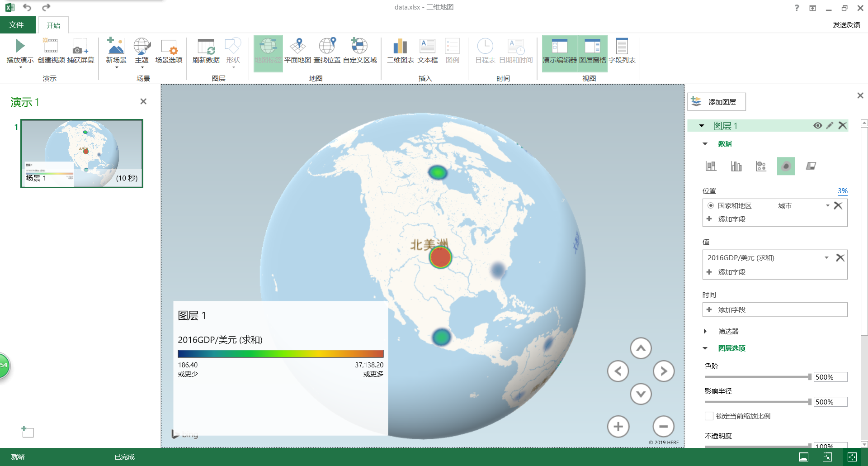This screenshot has width=868, height=466.
Task: Select clustered column chart type
Action: (x=736, y=166)
